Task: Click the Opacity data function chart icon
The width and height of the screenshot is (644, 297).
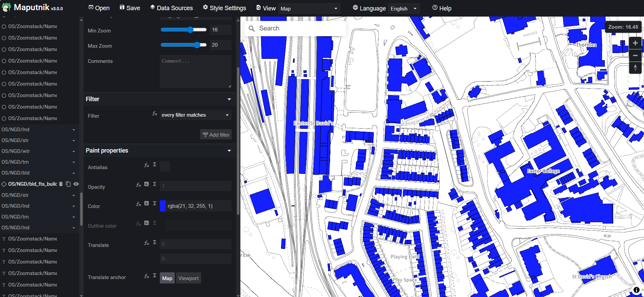Action: click(x=147, y=184)
